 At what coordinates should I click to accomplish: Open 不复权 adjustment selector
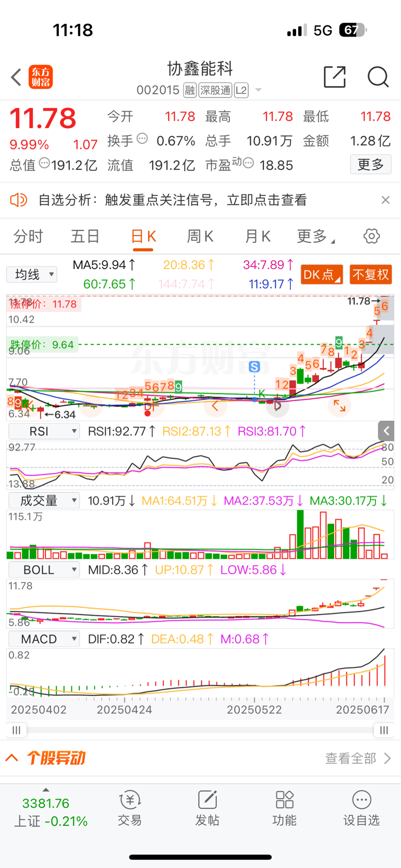tap(370, 275)
